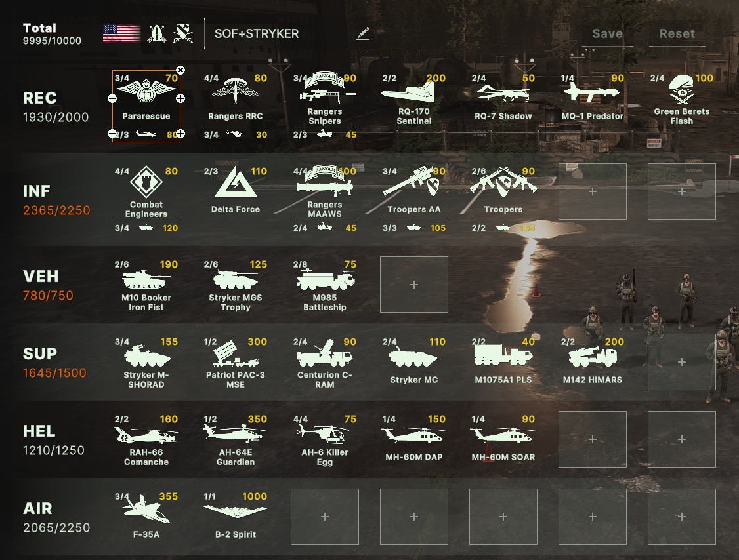The image size is (739, 560).
Task: Decrease Pararescue transport count with lower minus
Action: 112,134
